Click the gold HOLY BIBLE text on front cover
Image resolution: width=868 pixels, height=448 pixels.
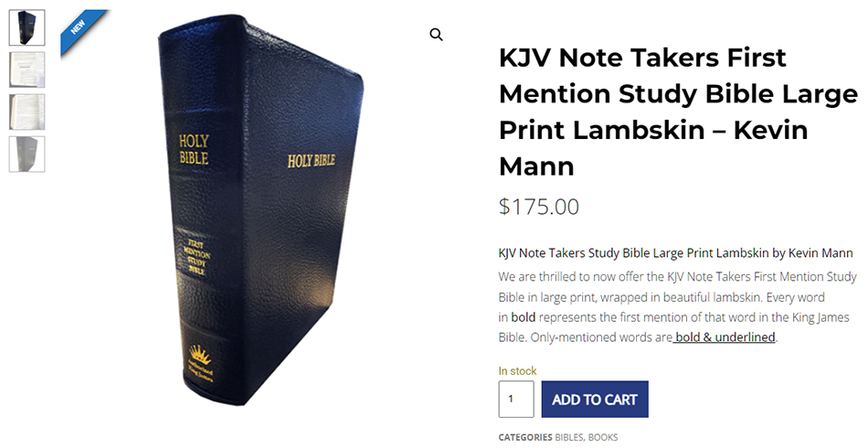(x=312, y=161)
